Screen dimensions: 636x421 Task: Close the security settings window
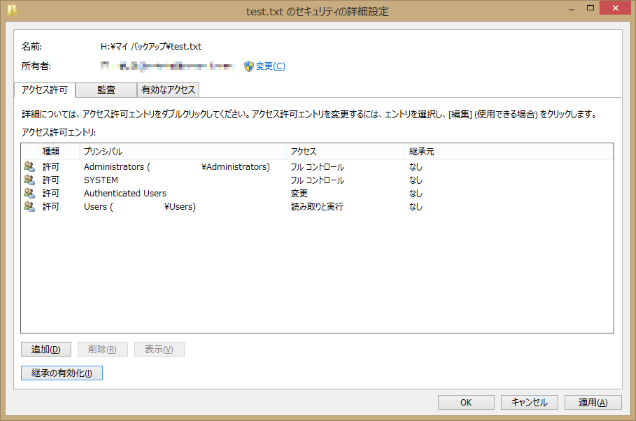click(615, 8)
